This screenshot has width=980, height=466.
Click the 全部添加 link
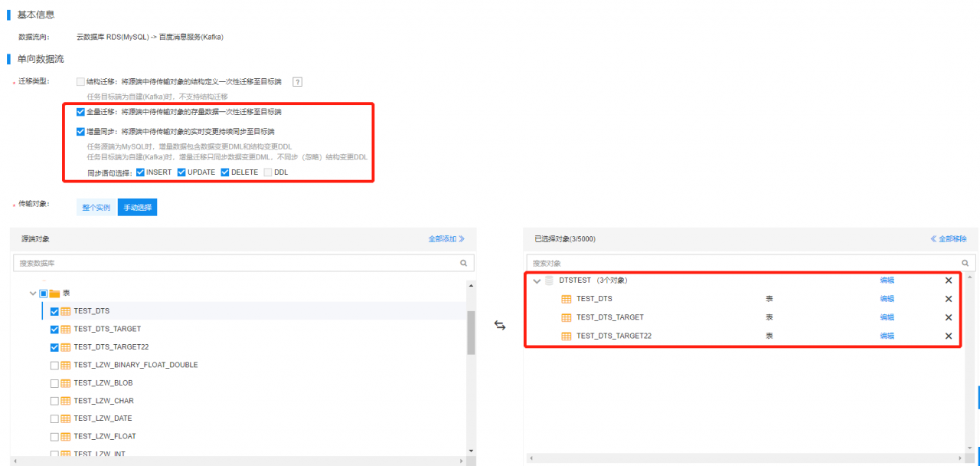pyautogui.click(x=446, y=239)
